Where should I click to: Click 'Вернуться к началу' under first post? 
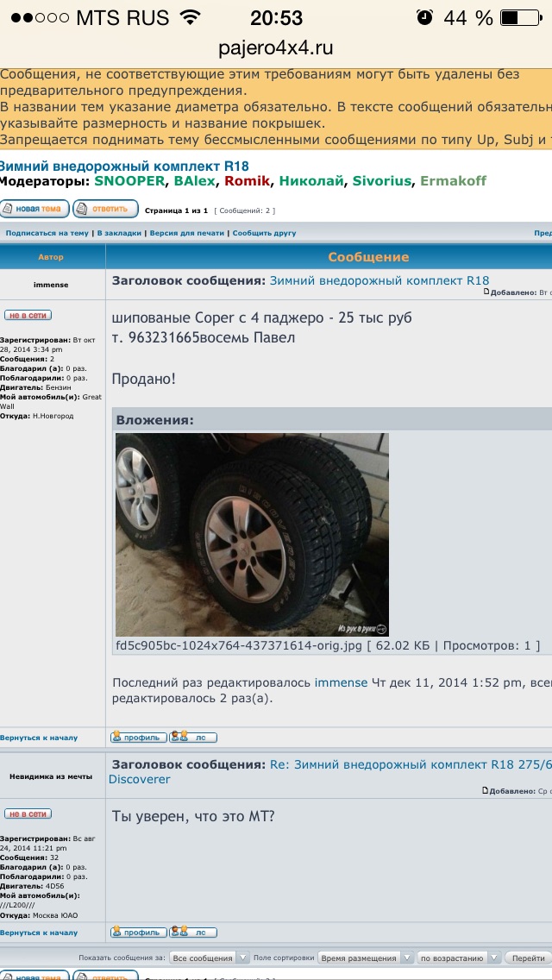point(39,738)
